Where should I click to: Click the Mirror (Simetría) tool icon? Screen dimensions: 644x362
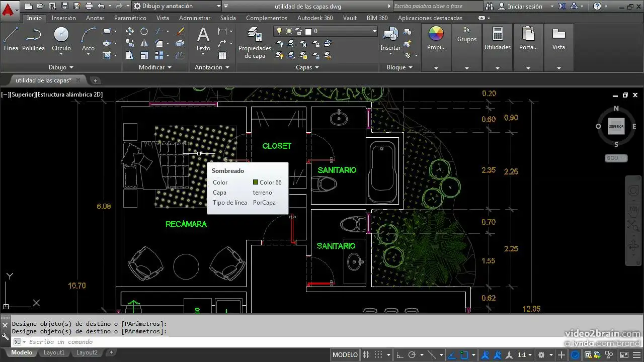tap(144, 43)
